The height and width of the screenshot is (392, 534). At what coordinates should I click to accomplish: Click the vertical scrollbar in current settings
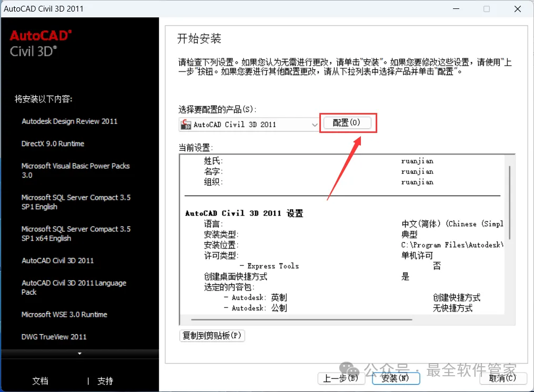click(x=509, y=202)
